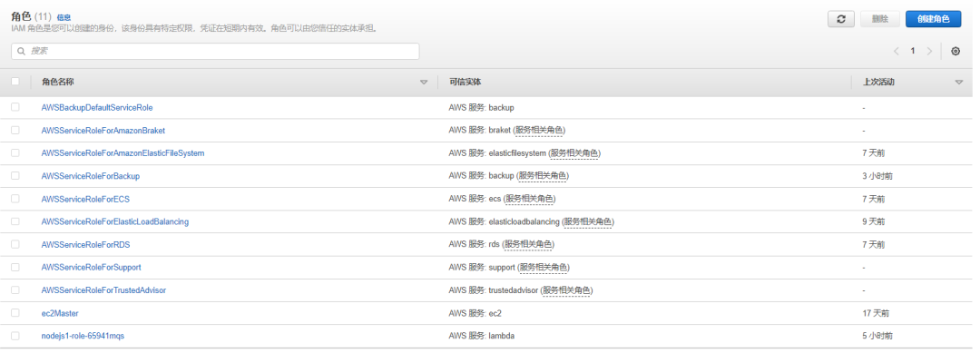Sort by 上次活动 column arrow
This screenshot has width=980, height=353.
tap(959, 83)
